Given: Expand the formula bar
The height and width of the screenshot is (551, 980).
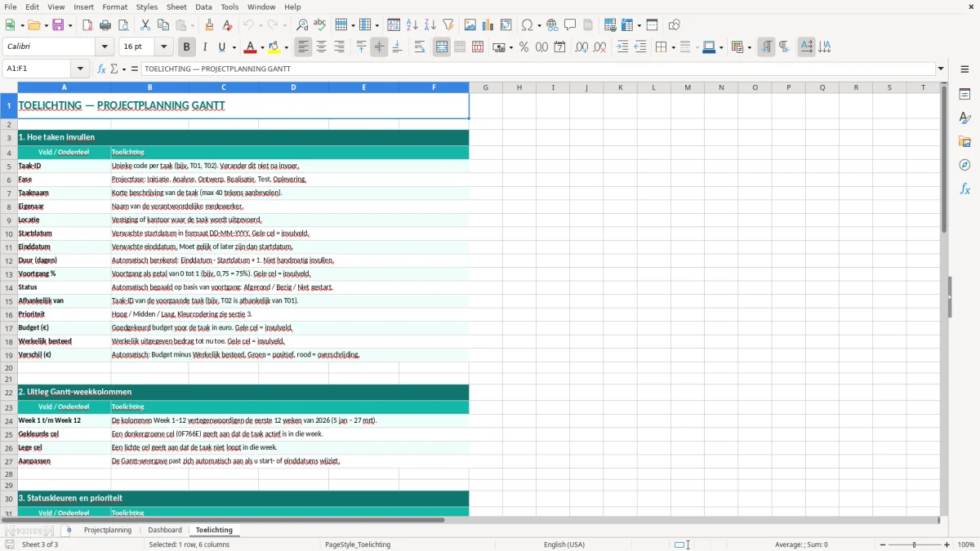Looking at the screenshot, I should pos(941,69).
